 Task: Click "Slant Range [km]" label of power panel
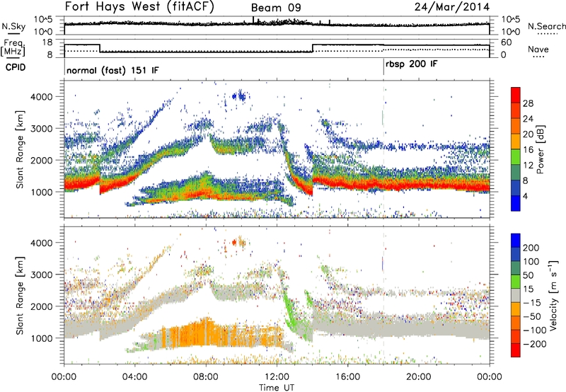[x=20, y=149]
